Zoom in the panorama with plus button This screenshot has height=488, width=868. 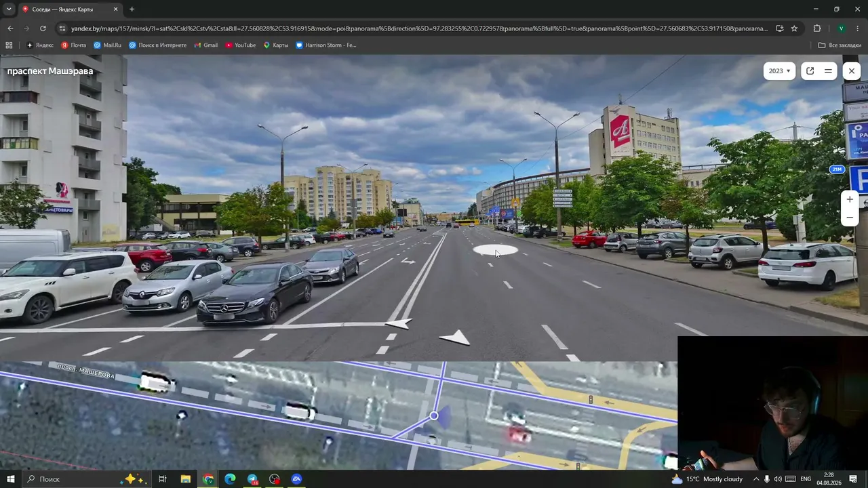point(850,199)
